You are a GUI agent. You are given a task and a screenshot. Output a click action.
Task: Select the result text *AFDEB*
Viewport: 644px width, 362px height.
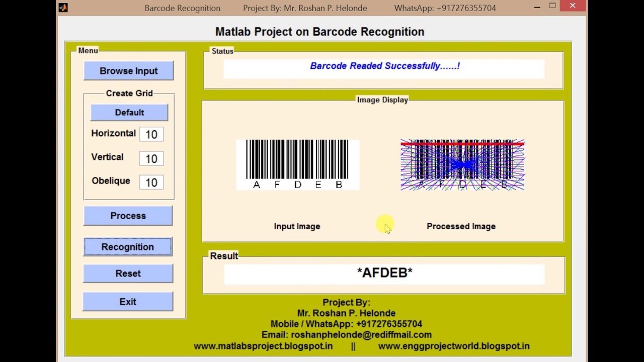pyautogui.click(x=385, y=273)
